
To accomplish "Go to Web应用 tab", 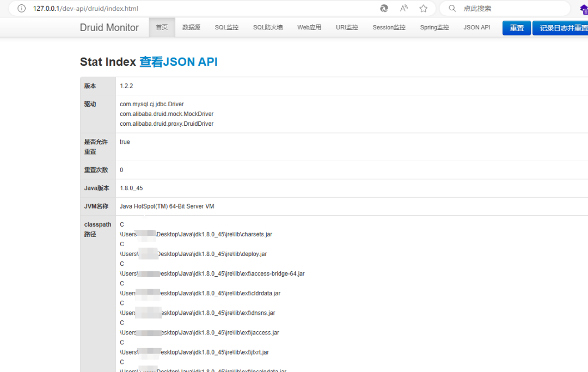I will 309,27.
